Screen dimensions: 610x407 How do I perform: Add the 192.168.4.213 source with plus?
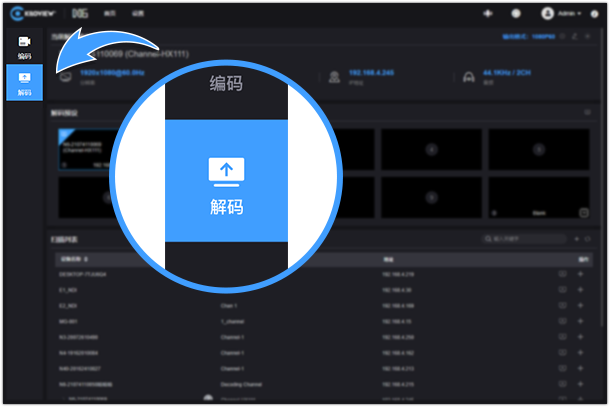pos(580,368)
